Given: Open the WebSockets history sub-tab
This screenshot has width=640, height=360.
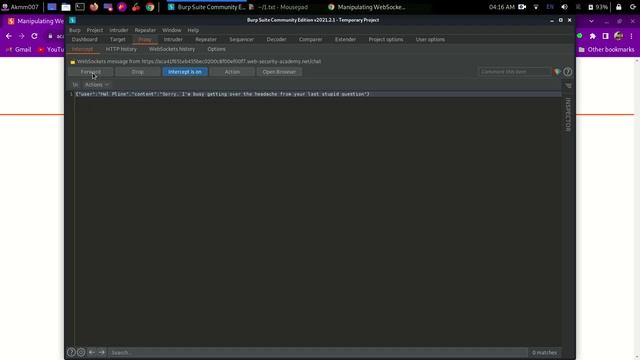Looking at the screenshot, I should coord(172,49).
